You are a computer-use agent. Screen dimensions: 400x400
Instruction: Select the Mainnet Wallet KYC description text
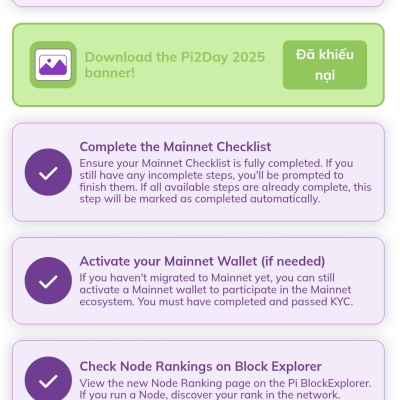tap(216, 290)
